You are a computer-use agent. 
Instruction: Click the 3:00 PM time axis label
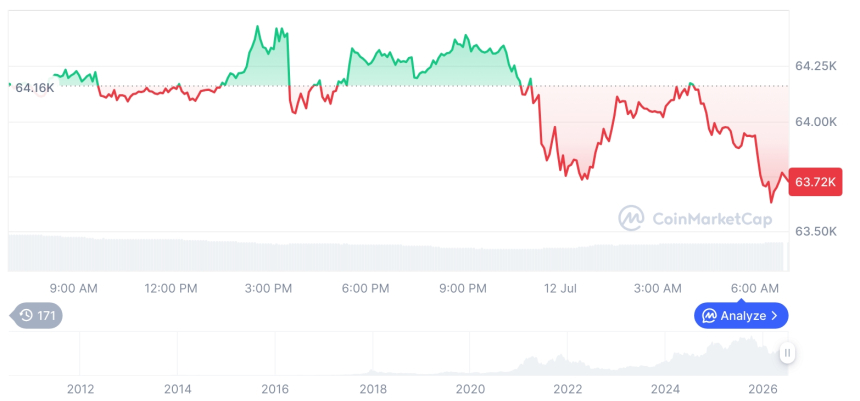coord(268,288)
